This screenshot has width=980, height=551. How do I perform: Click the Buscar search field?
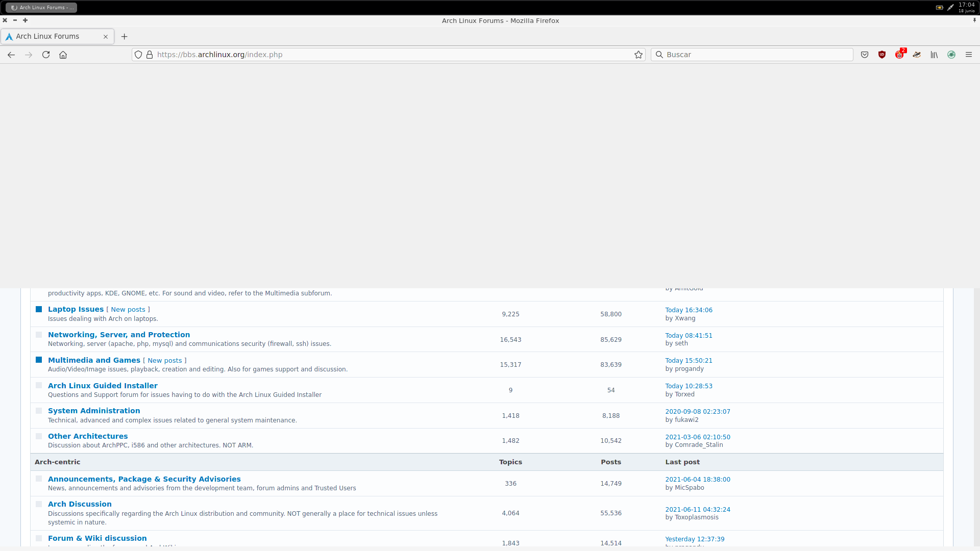(752, 55)
